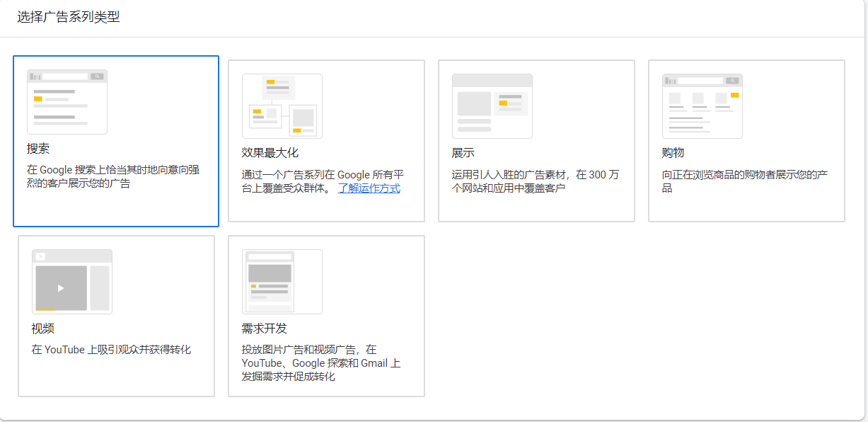This screenshot has height=422, width=868.
Task: Select the 搜索 campaign type illustration
Action: (x=67, y=102)
